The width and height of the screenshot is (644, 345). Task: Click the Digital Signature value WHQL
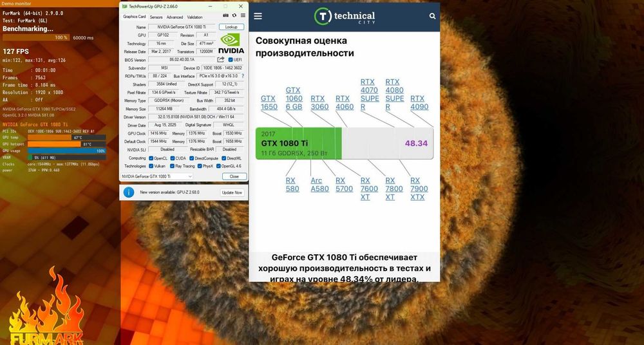click(x=229, y=126)
